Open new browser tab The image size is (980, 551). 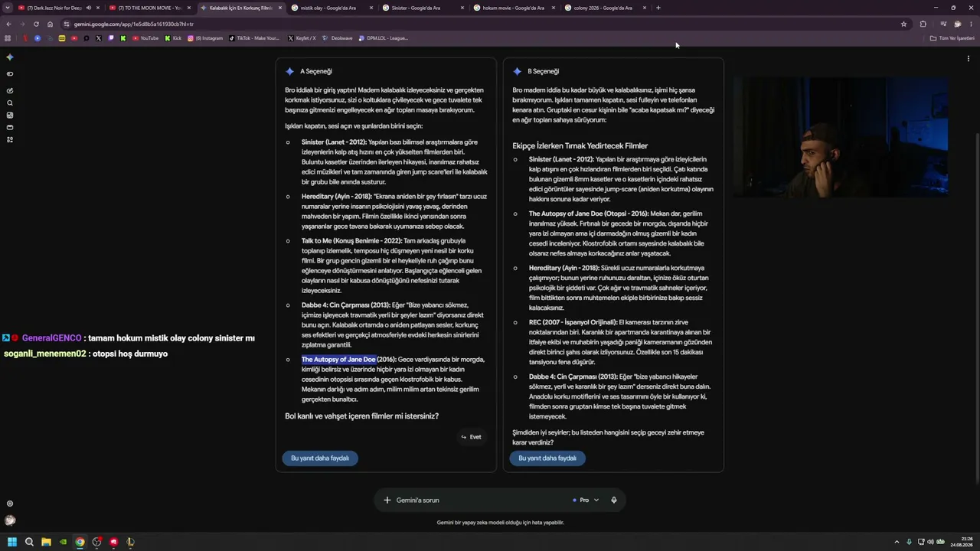658,8
